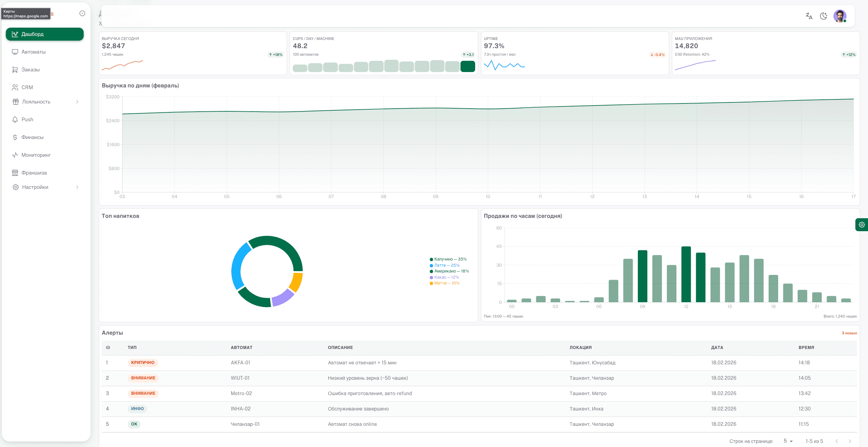
Task: Open Заказы using the cart icon
Action: tap(15, 69)
